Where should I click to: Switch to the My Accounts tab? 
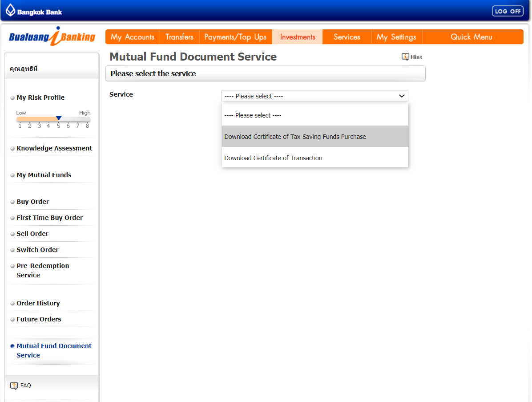132,37
